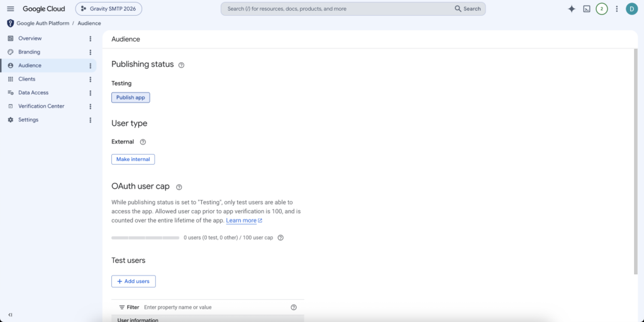Open notifications badge showing 2

tap(602, 9)
